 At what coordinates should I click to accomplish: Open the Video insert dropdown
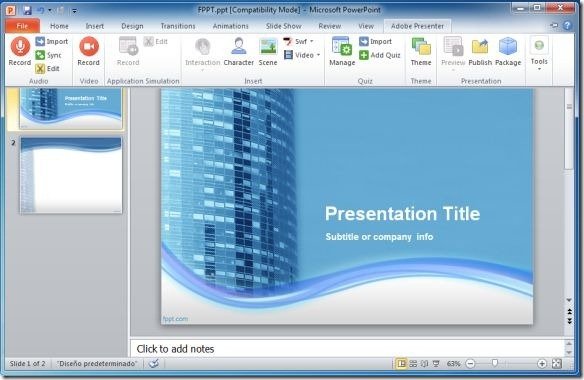point(302,55)
